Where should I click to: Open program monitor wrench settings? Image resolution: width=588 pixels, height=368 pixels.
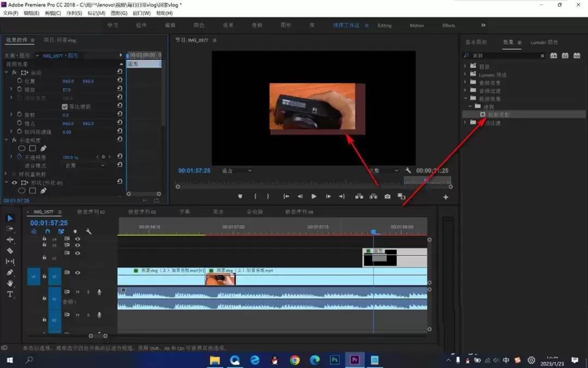point(408,171)
